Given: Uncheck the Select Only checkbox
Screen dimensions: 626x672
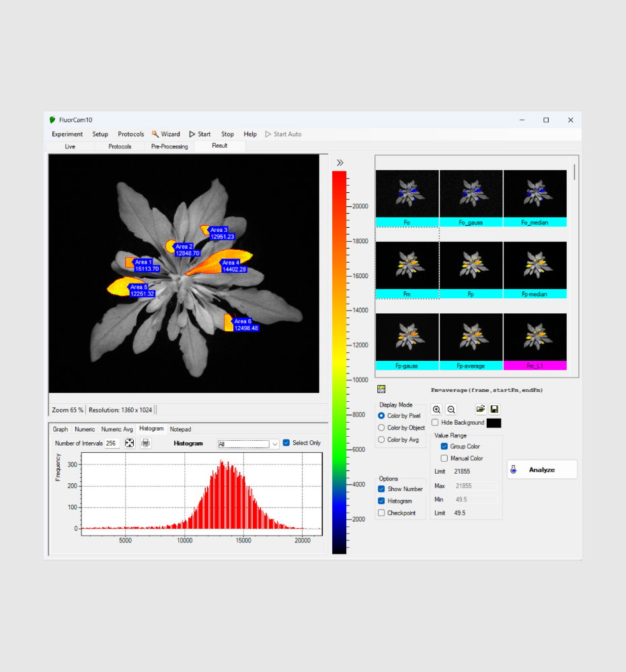Looking at the screenshot, I should (x=286, y=443).
